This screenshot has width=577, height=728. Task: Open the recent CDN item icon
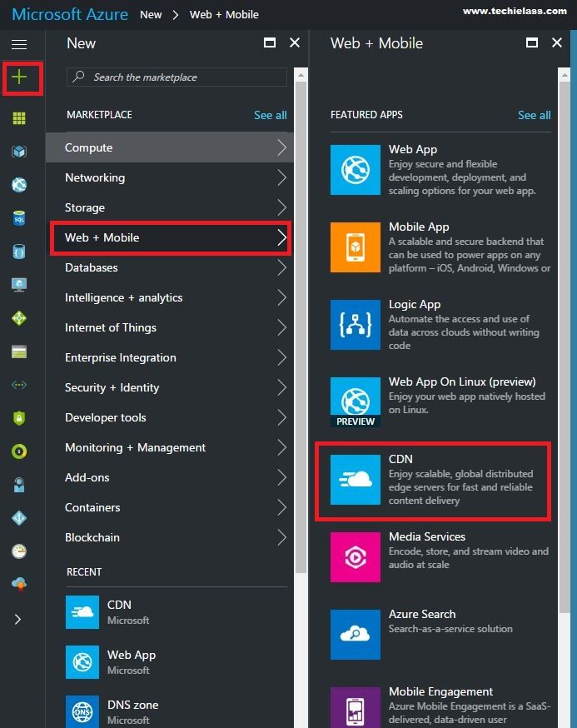(x=82, y=612)
